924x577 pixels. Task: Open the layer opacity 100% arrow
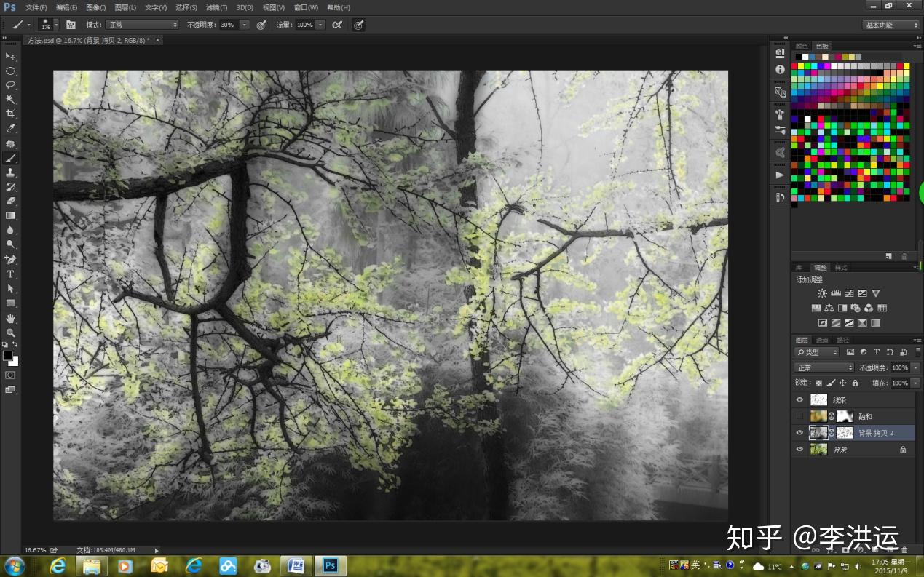(x=916, y=367)
